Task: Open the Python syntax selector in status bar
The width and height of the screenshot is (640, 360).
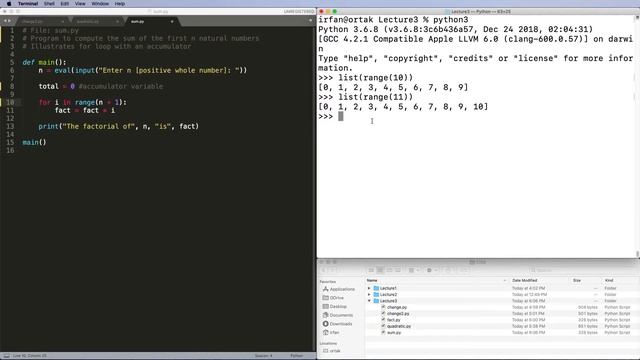Action: click(296, 356)
